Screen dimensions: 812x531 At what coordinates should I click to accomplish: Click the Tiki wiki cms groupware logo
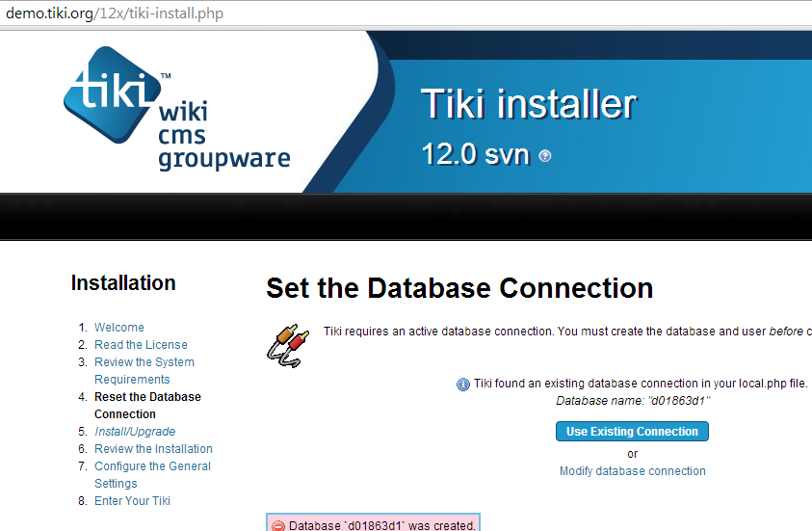pos(176,109)
